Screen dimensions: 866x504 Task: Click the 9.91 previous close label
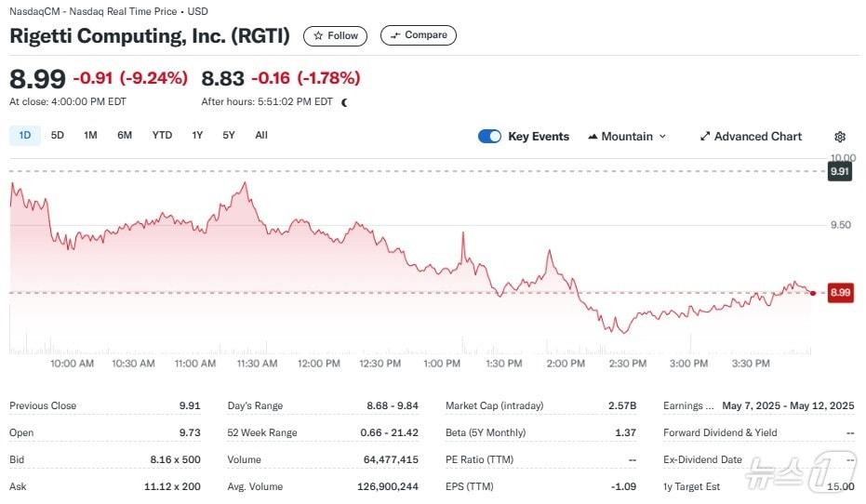pyautogui.click(x=840, y=172)
